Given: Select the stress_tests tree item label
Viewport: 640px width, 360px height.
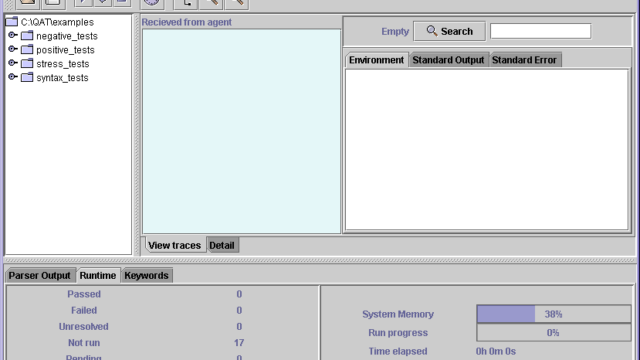Looking at the screenshot, I should click(62, 64).
